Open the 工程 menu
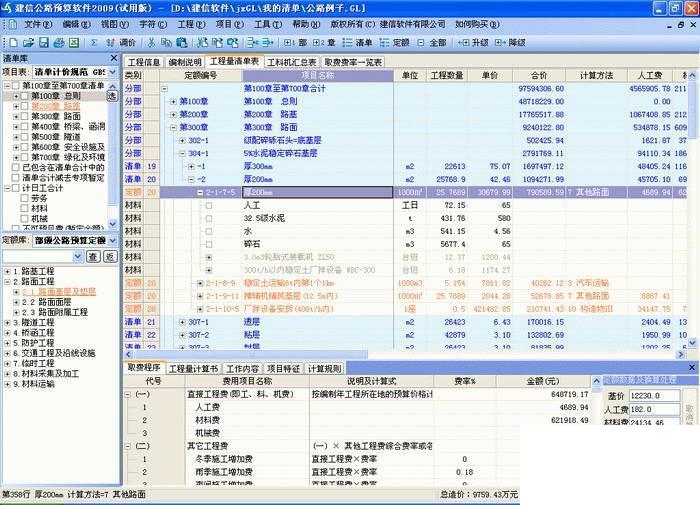Screen dimensions: 700x505 pyautogui.click(x=191, y=25)
